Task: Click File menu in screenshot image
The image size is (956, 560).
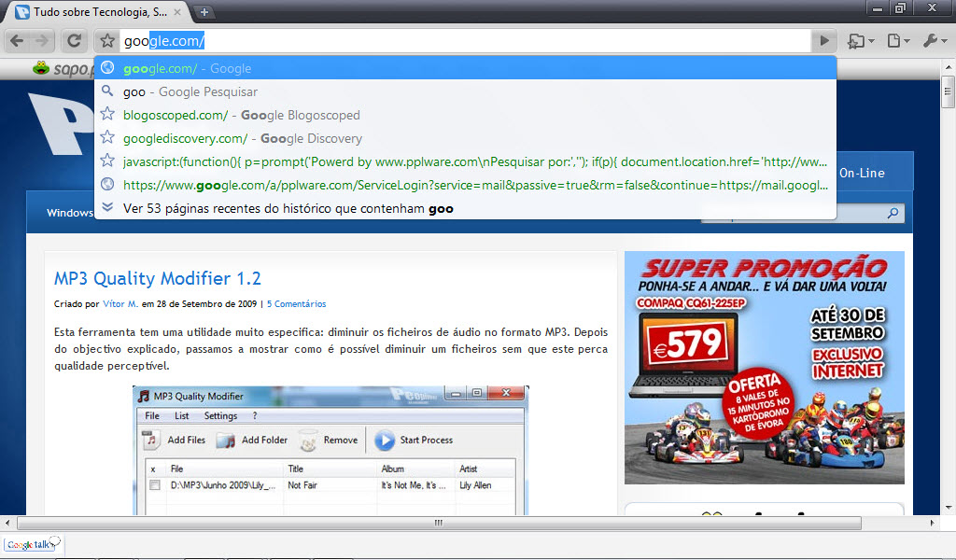Action: tap(152, 415)
